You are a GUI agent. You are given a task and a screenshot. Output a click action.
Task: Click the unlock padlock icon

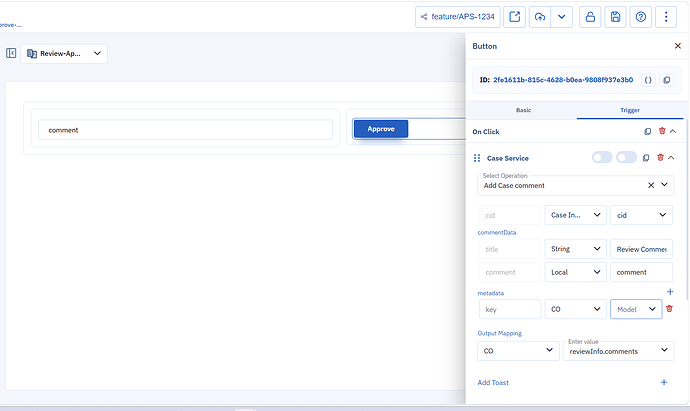tap(590, 17)
